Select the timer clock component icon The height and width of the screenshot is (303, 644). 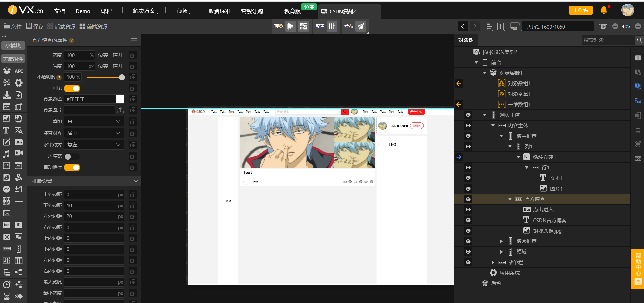[6, 284]
